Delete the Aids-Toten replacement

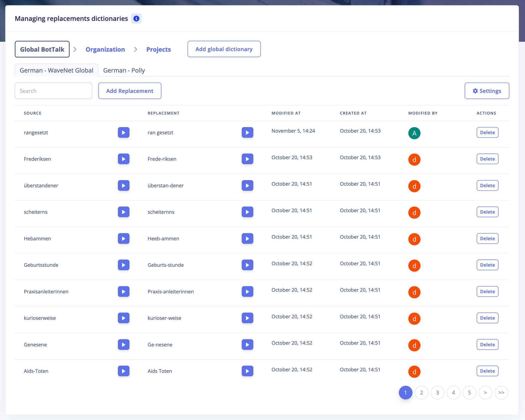487,371
